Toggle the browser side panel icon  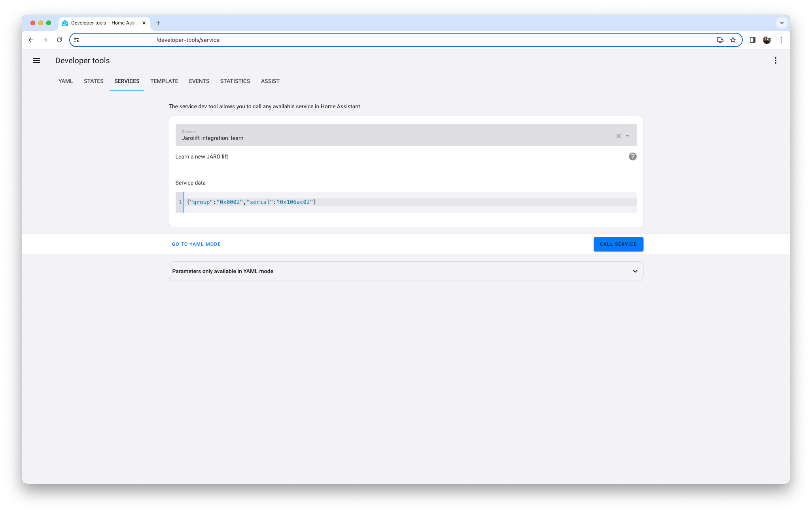[x=752, y=40]
